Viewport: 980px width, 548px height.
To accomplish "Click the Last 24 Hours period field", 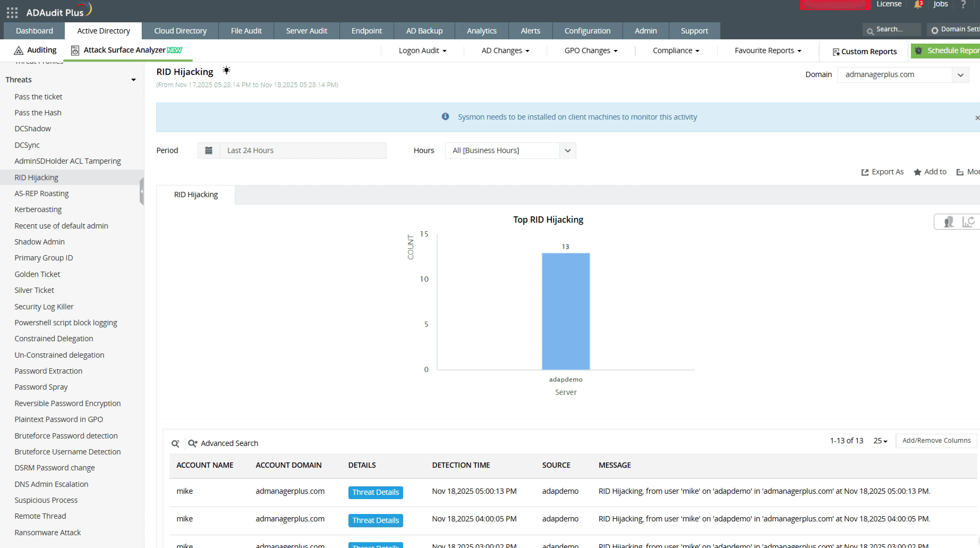I will point(303,150).
